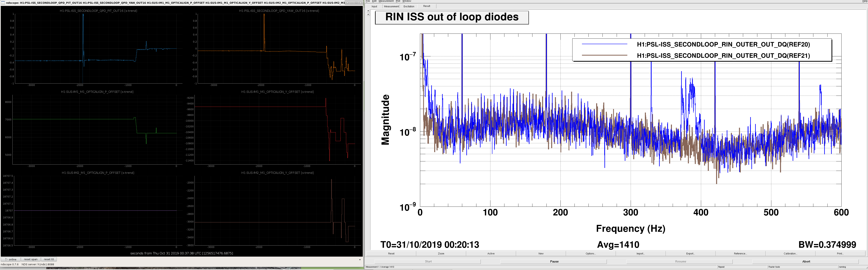Click the 'seconds from Thu Oct 31 2019' time label
This screenshot has width=868, height=270.
pyautogui.click(x=182, y=253)
